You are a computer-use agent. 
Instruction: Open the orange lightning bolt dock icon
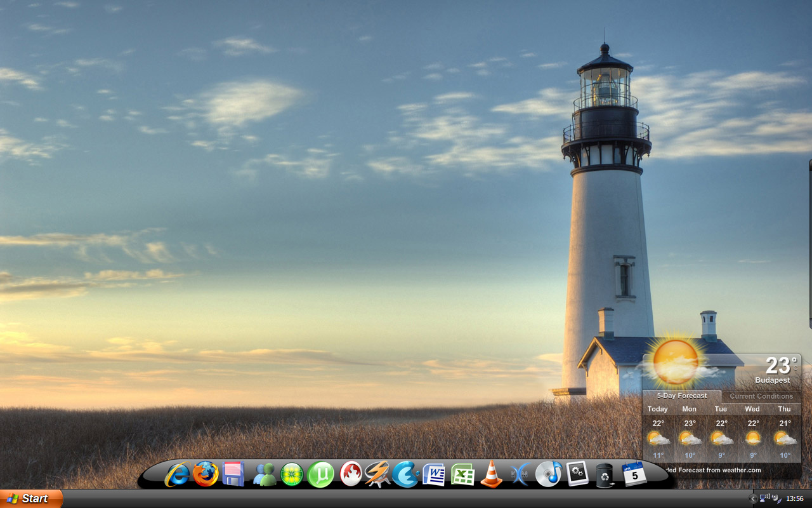click(377, 474)
